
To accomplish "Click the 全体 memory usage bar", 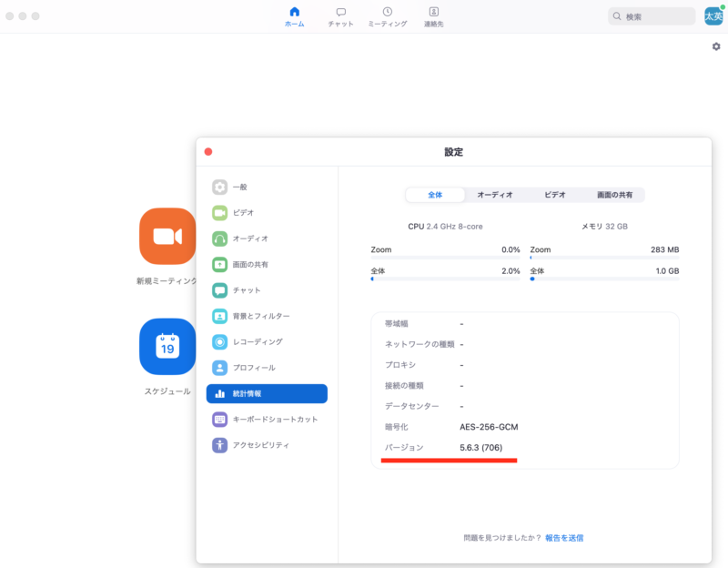I will [604, 279].
